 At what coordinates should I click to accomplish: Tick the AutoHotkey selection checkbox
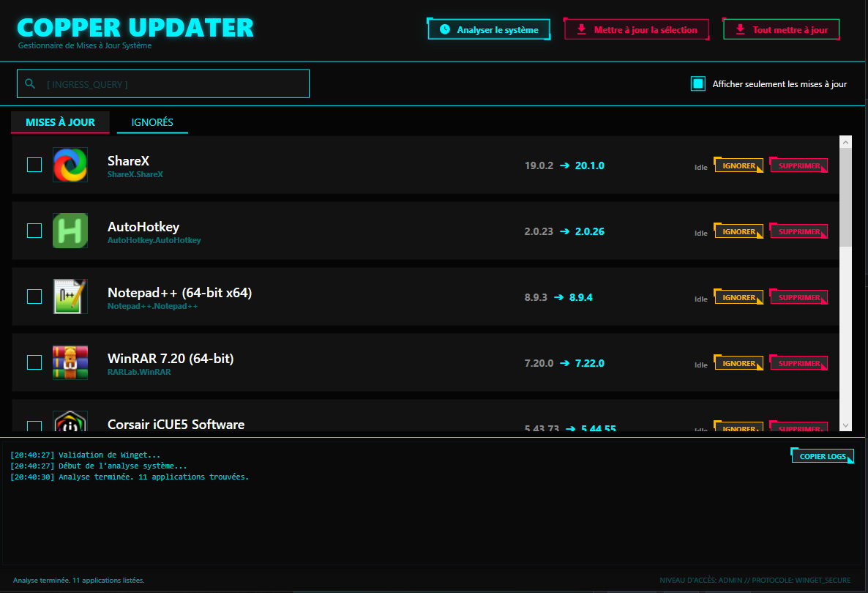(34, 231)
